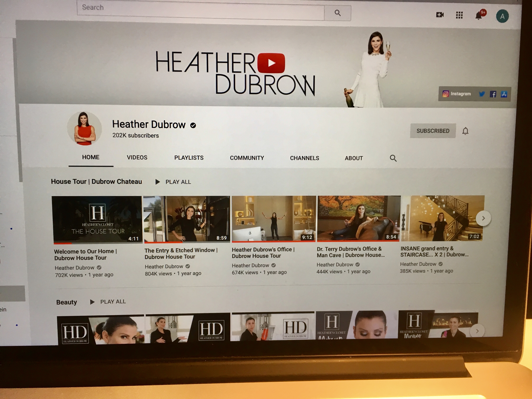The height and width of the screenshot is (399, 532).
Task: Open the create video camera icon
Action: tap(440, 15)
